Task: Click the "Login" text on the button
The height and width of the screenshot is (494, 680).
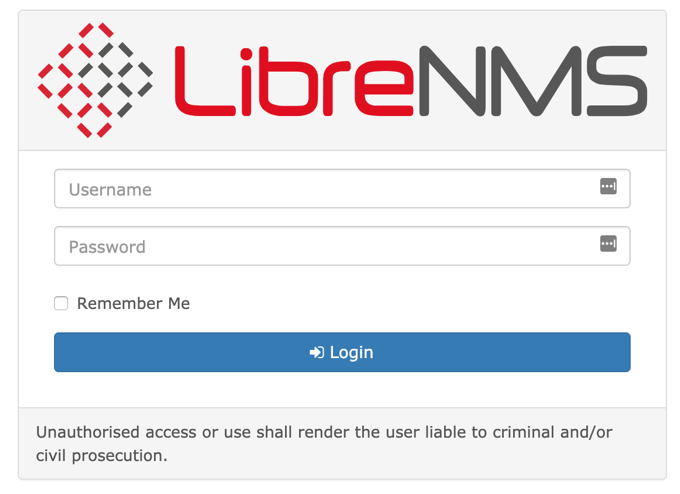Action: click(x=351, y=353)
